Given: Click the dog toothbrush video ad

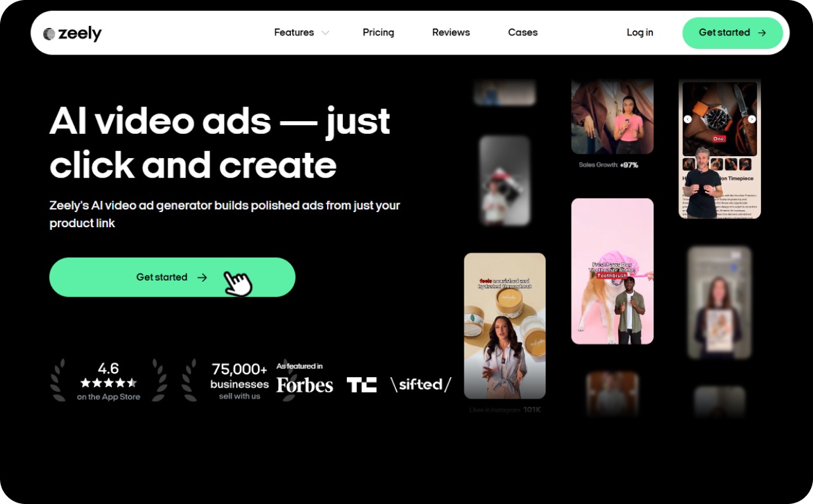Looking at the screenshot, I should pyautogui.click(x=612, y=272).
